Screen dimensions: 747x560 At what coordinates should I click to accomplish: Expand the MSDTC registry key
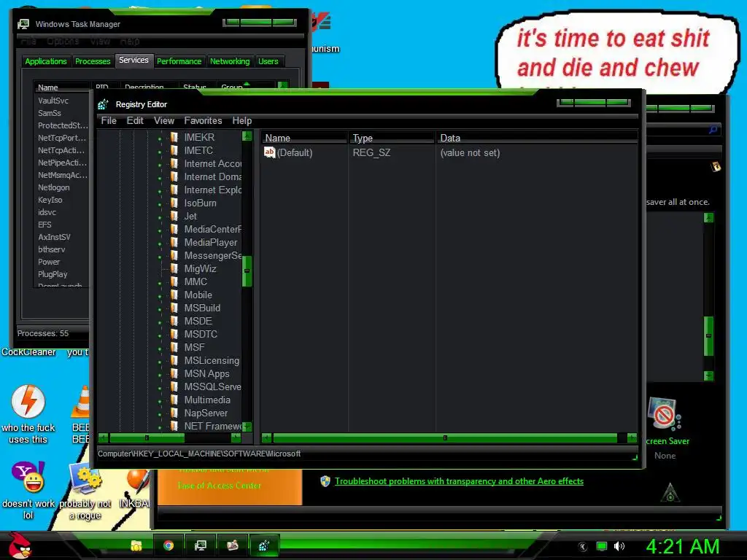[x=160, y=335]
